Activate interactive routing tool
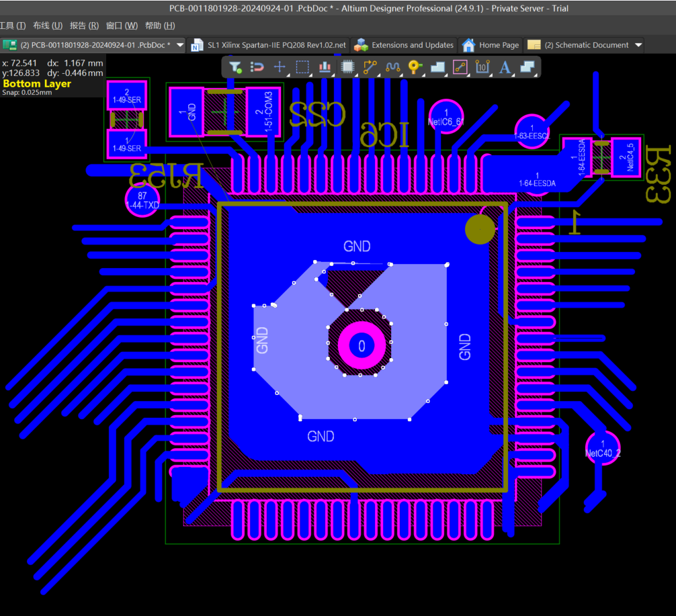The height and width of the screenshot is (616, 676). (x=370, y=67)
